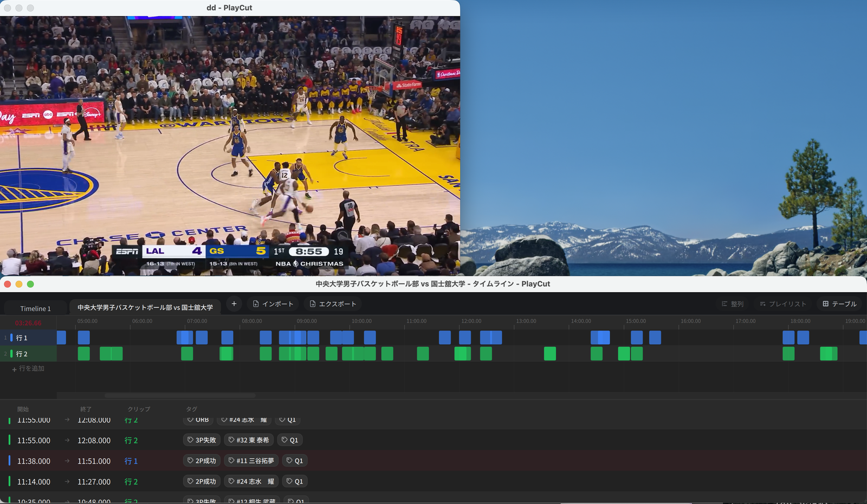Click the 17:00.00 mark on the ruler
This screenshot has height=504, width=867.
coord(746,321)
